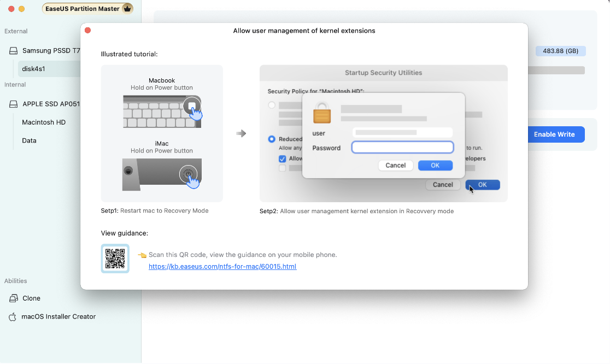
Task: Click the QR code image
Action: 115,259
